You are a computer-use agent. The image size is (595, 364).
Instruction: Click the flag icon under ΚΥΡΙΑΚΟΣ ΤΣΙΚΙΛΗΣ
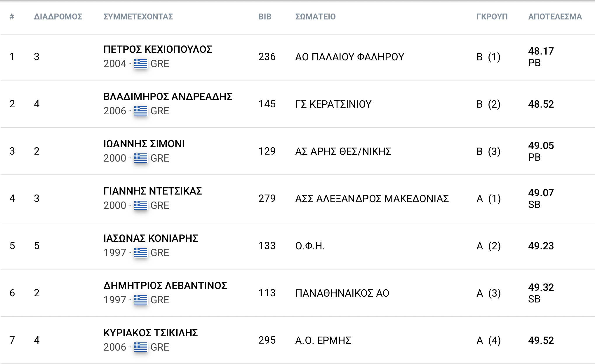click(141, 347)
